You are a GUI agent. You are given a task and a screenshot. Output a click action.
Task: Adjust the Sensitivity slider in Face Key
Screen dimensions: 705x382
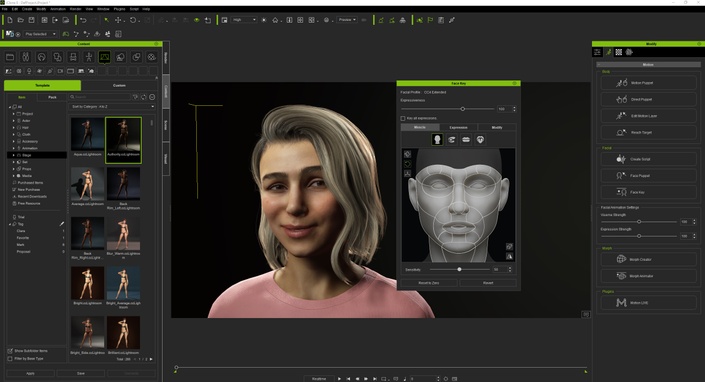[x=460, y=269]
